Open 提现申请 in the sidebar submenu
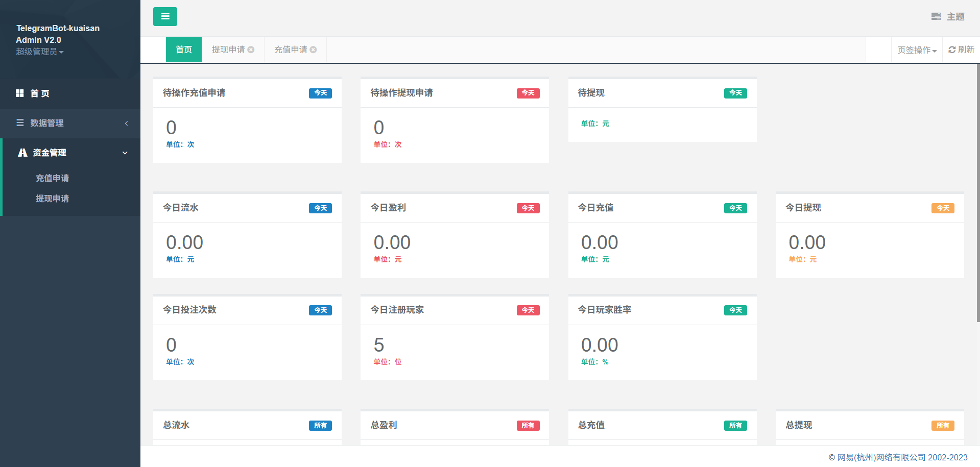This screenshot has width=980, height=467. pyautogui.click(x=52, y=199)
